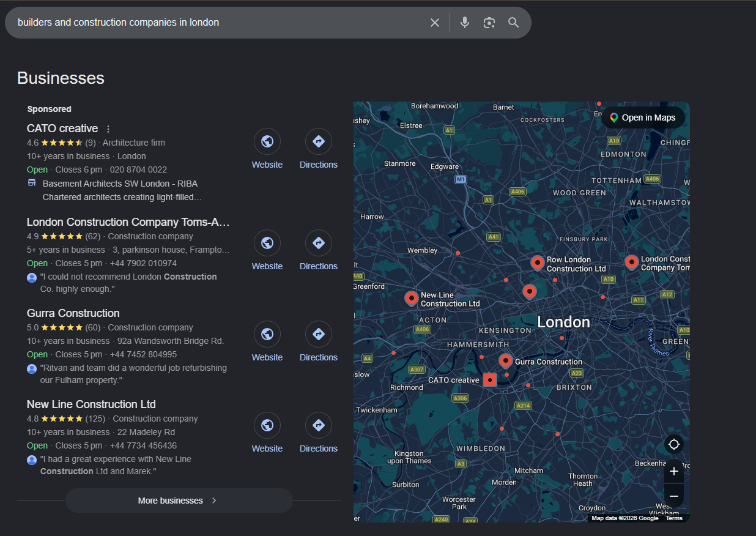Select the CATO creative square map marker
This screenshot has width=756, height=536.
point(490,380)
